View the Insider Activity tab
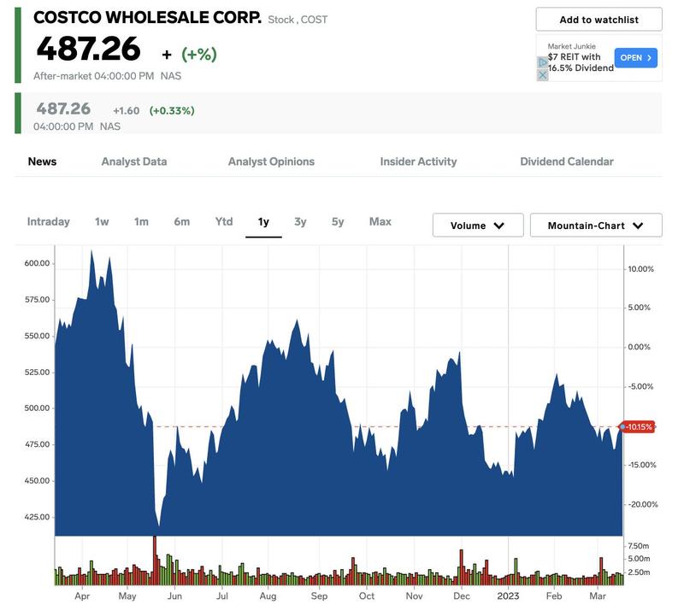This screenshot has height=616, width=684. pos(418,161)
